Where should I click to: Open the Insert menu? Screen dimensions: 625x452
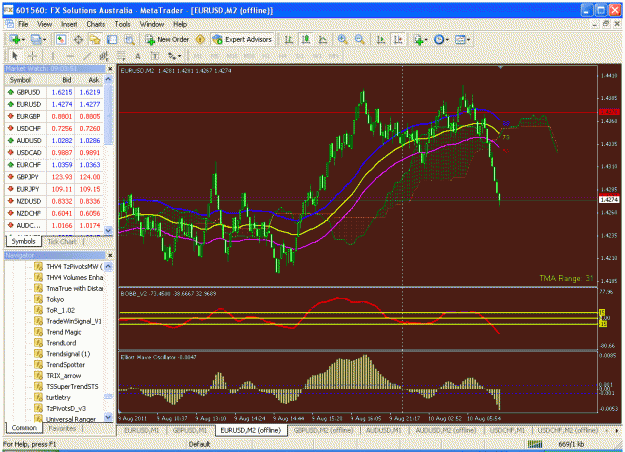69,24
